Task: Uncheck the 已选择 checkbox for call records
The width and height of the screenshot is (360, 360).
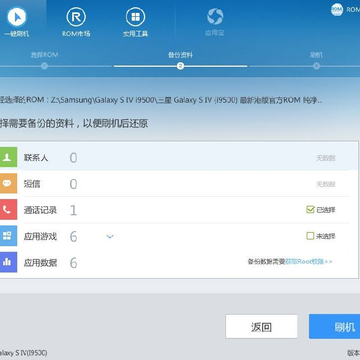Action: [x=310, y=210]
